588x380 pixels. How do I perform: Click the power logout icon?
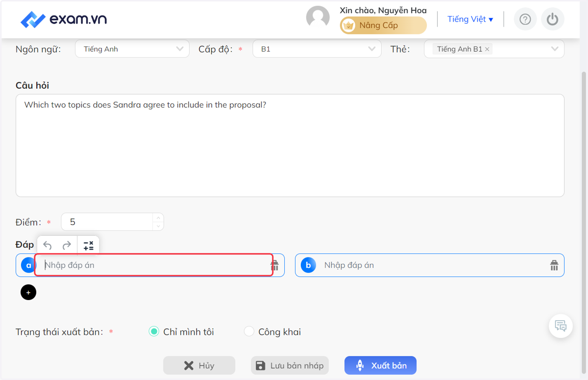coord(553,19)
